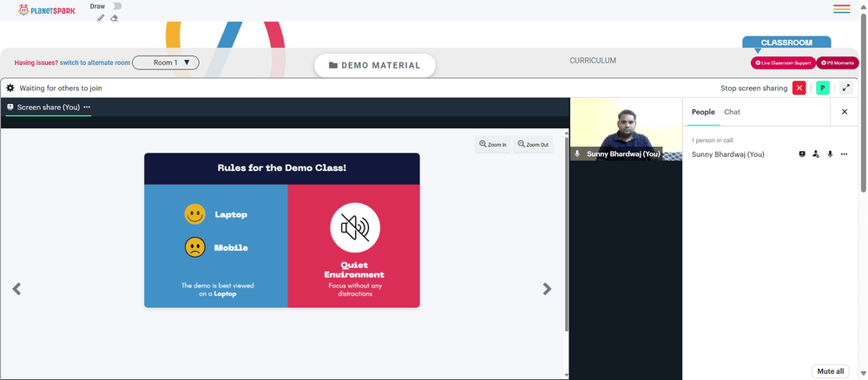The image size is (868, 380).
Task: Click the shared-screen vertical scrollbar
Action: (x=566, y=233)
